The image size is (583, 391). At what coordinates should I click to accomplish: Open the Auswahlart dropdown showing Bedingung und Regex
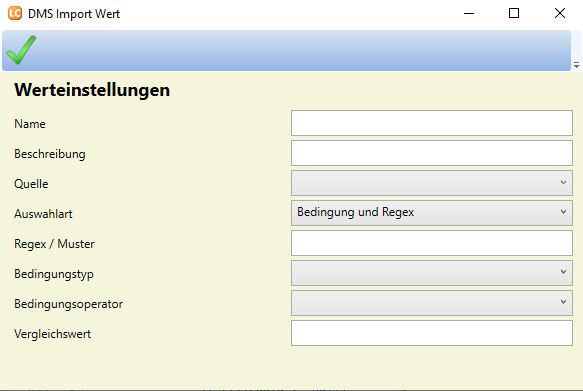tap(432, 213)
